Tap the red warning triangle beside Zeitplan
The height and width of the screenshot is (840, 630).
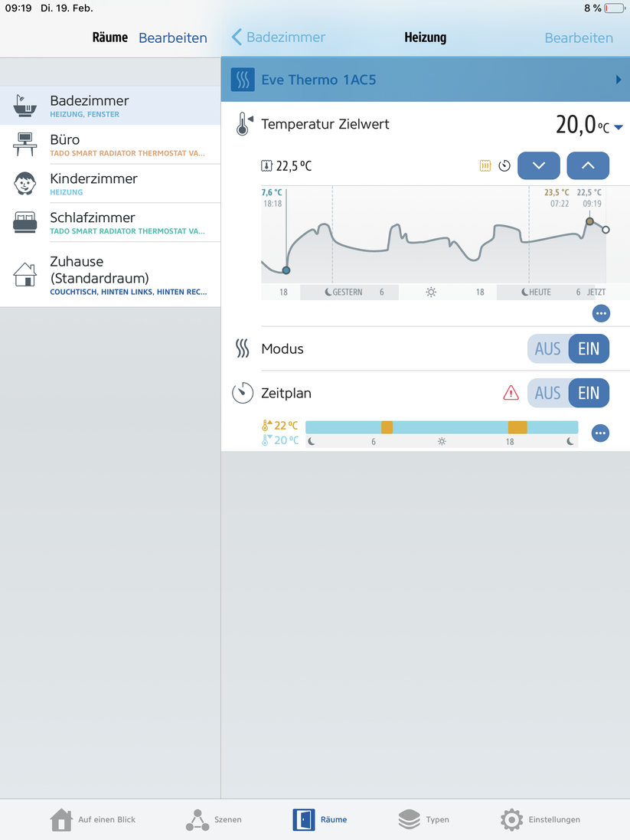(x=511, y=393)
